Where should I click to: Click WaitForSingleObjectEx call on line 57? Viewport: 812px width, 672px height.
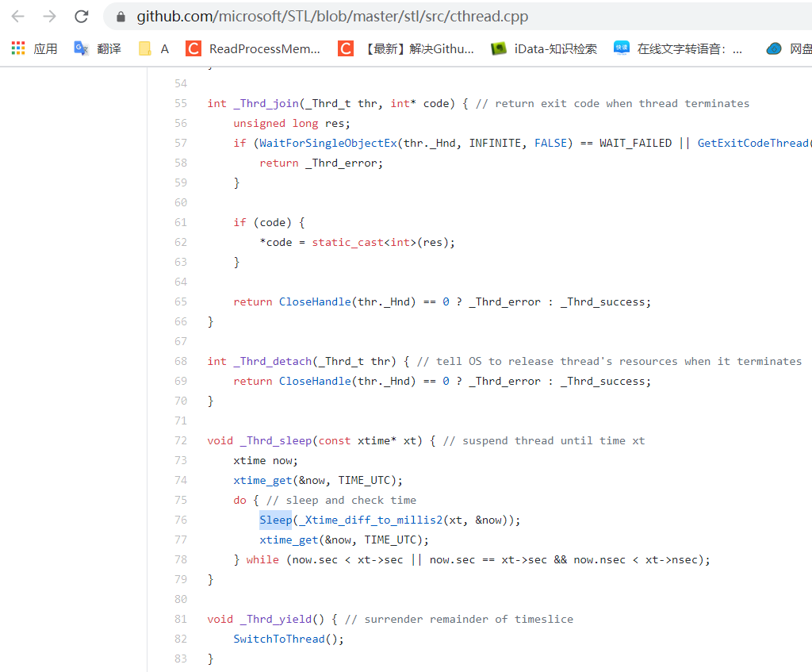328,143
